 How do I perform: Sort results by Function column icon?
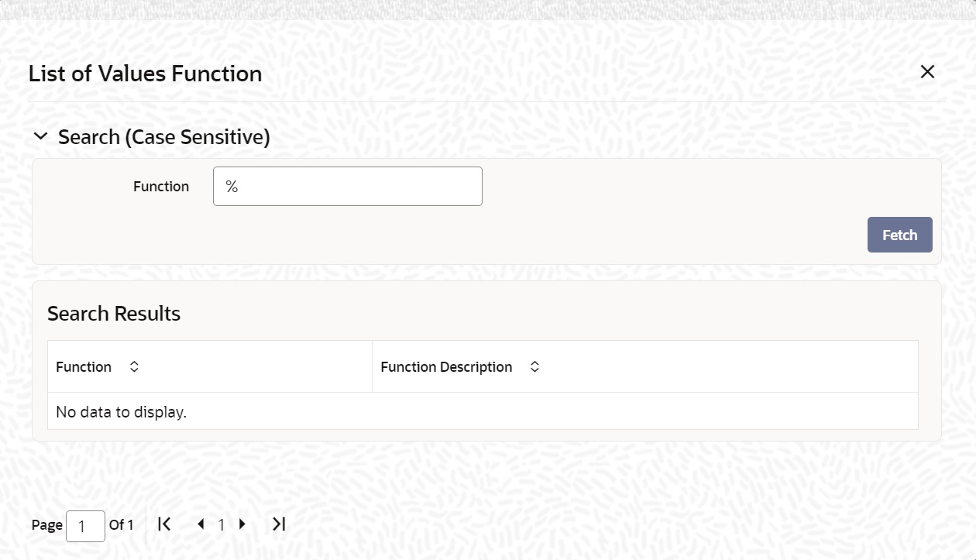coord(134,367)
